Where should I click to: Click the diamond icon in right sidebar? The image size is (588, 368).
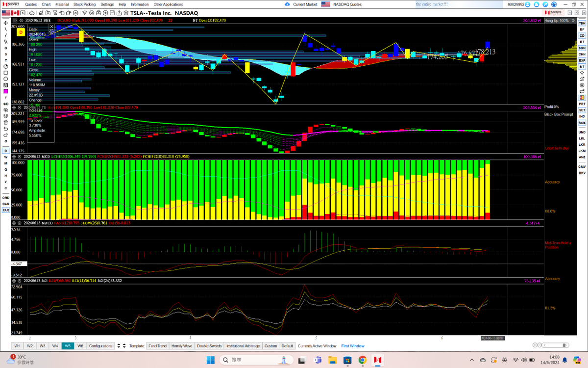click(x=582, y=73)
